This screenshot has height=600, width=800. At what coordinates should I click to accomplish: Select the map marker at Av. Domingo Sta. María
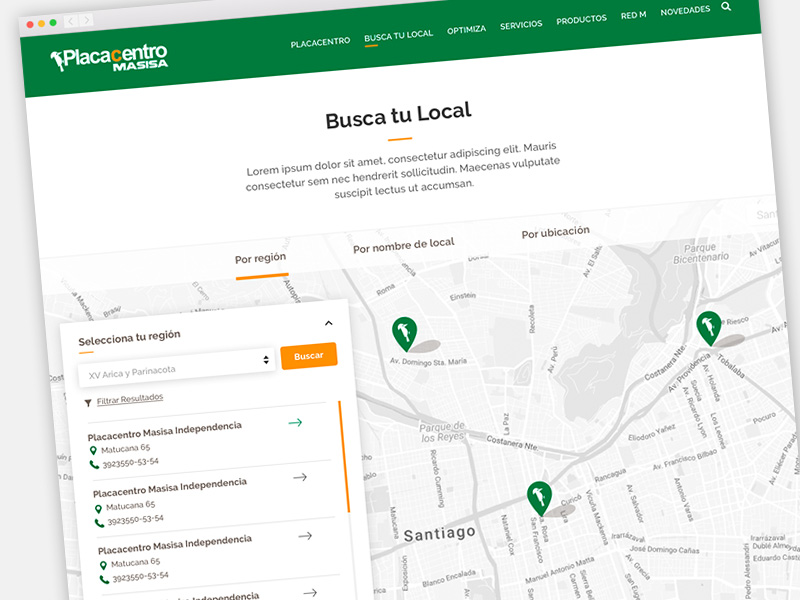point(405,334)
